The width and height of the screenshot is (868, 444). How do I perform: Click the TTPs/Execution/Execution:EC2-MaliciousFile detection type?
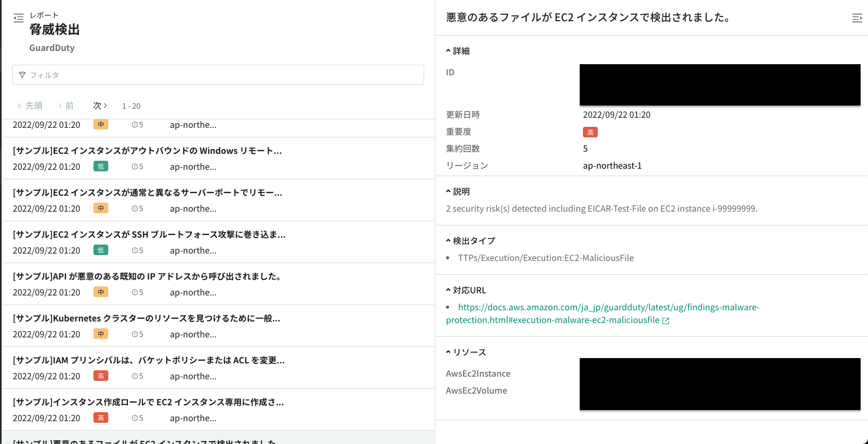pyautogui.click(x=546, y=258)
